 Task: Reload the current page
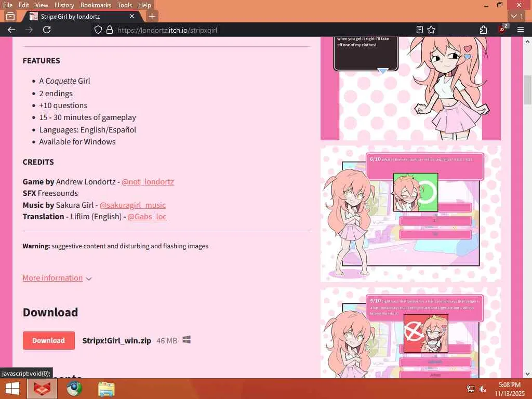pos(47,30)
